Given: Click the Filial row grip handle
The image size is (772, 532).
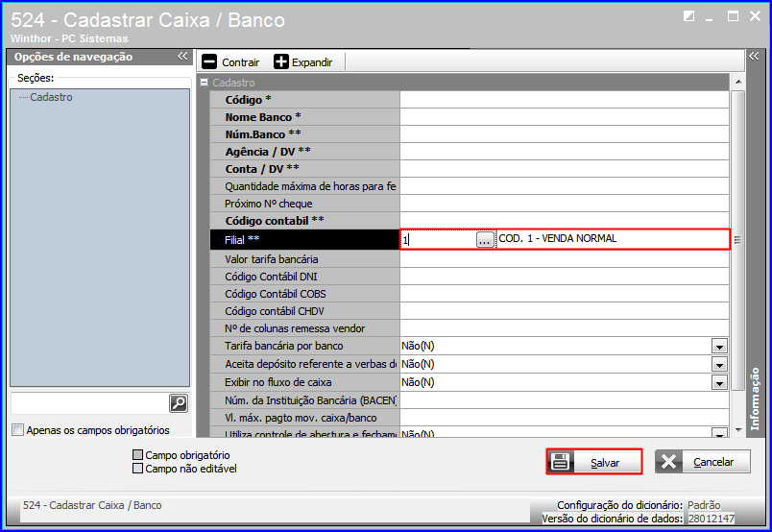Looking at the screenshot, I should [x=737, y=240].
